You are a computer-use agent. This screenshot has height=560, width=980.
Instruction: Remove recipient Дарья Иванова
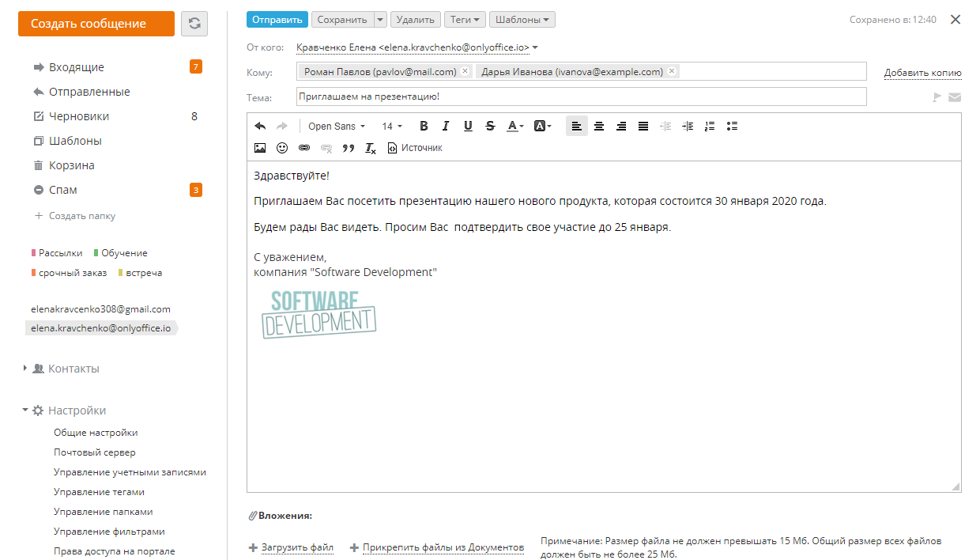pos(672,71)
